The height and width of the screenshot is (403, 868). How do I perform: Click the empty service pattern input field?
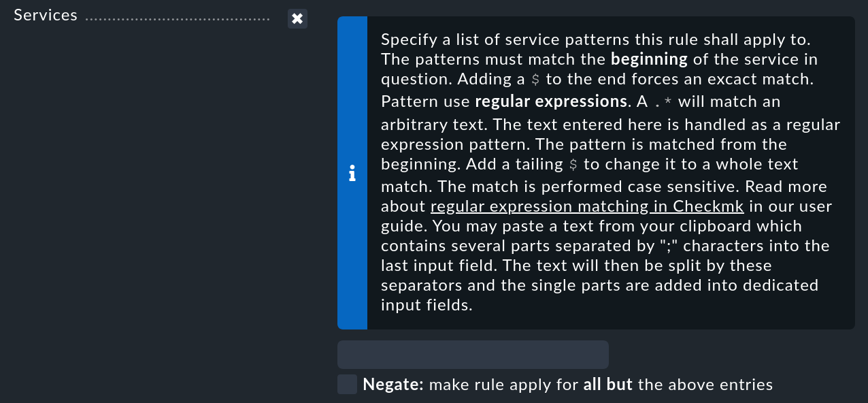click(473, 354)
